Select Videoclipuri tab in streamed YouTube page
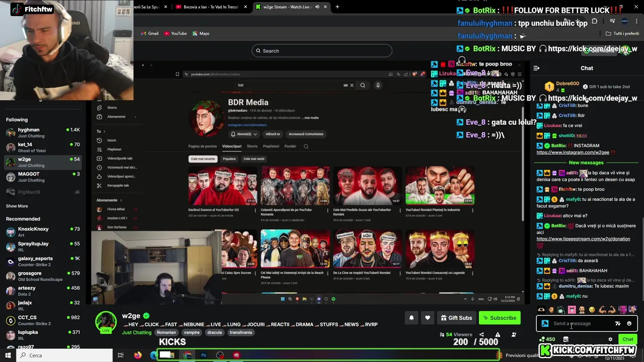The width and height of the screenshot is (644, 362). [231, 146]
